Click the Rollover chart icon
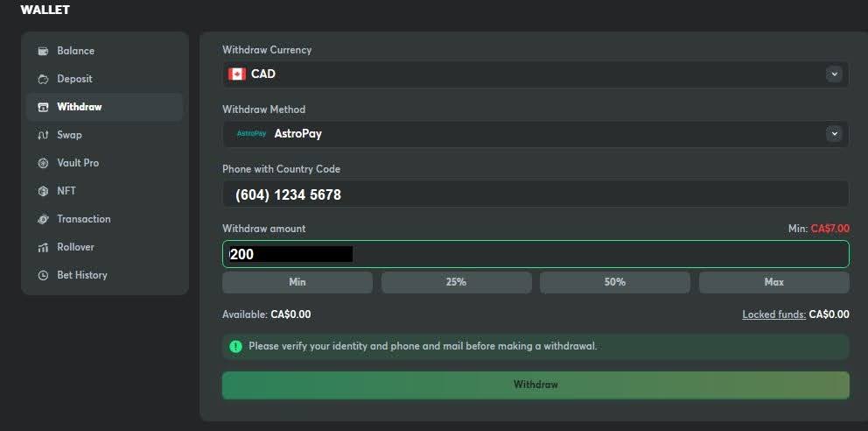This screenshot has width=868, height=431. point(43,247)
